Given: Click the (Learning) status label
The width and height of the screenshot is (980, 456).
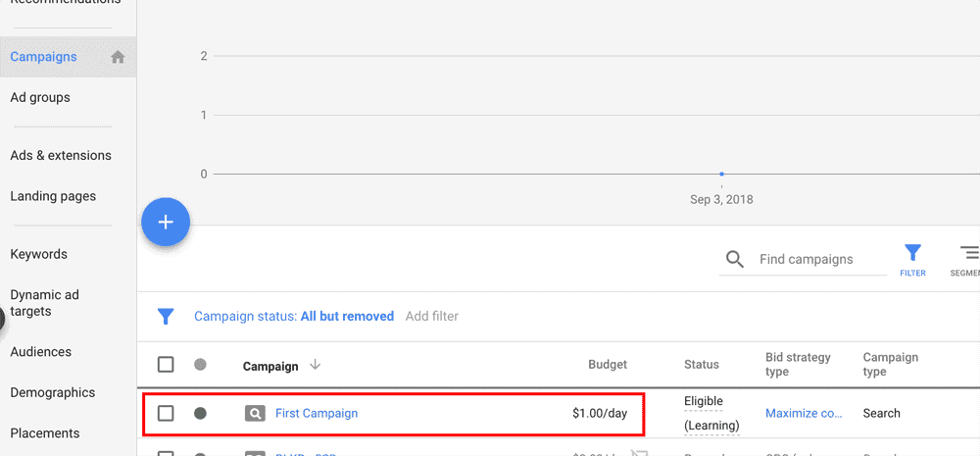Looking at the screenshot, I should (x=711, y=426).
